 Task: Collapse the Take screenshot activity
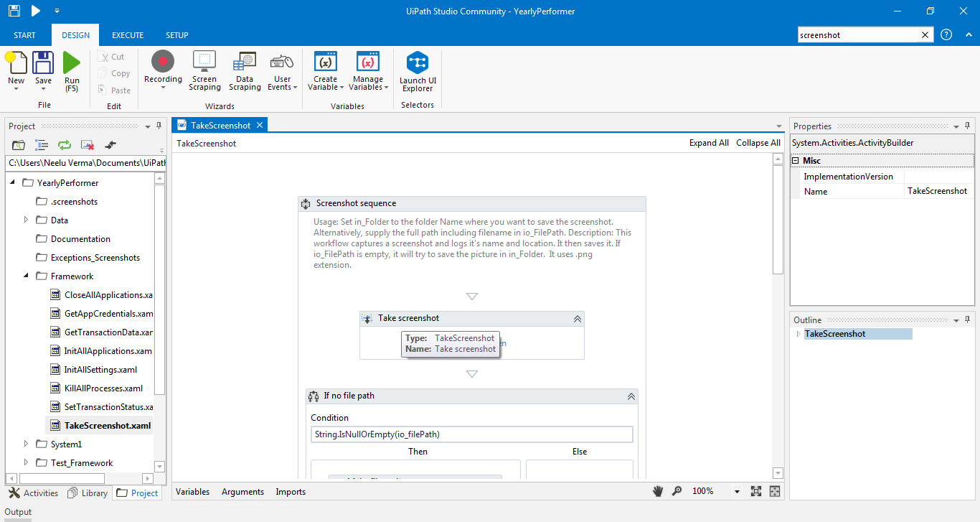pos(576,319)
